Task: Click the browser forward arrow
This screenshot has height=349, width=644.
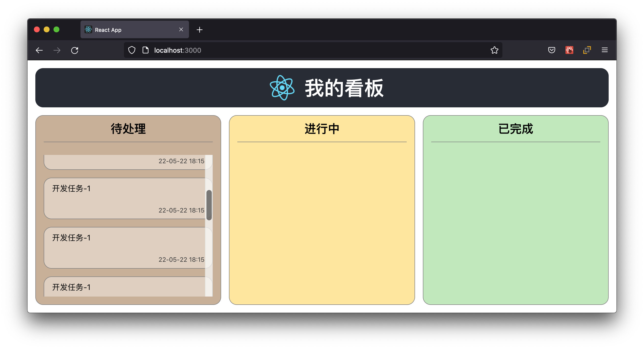Action: [57, 50]
